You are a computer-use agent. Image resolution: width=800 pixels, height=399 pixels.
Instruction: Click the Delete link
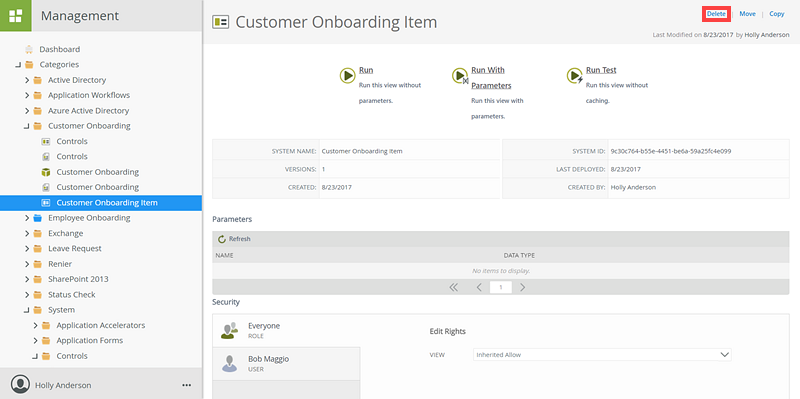pos(716,14)
